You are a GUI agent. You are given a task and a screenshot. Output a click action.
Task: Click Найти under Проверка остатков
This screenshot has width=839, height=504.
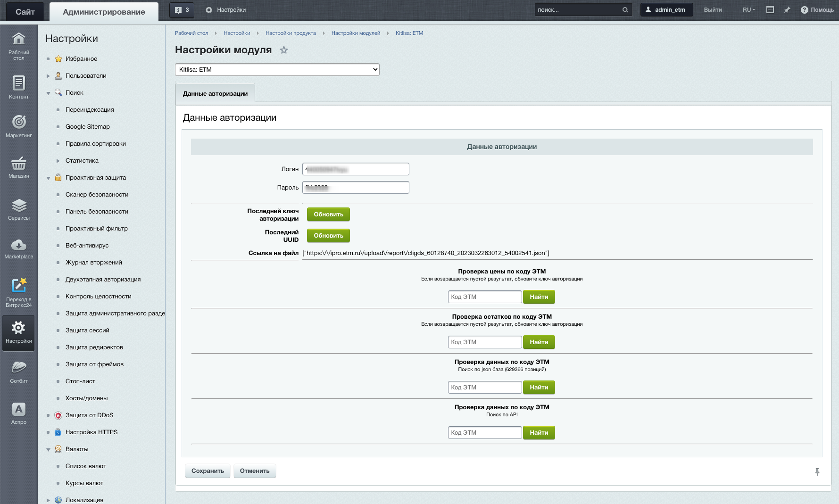[x=539, y=342]
